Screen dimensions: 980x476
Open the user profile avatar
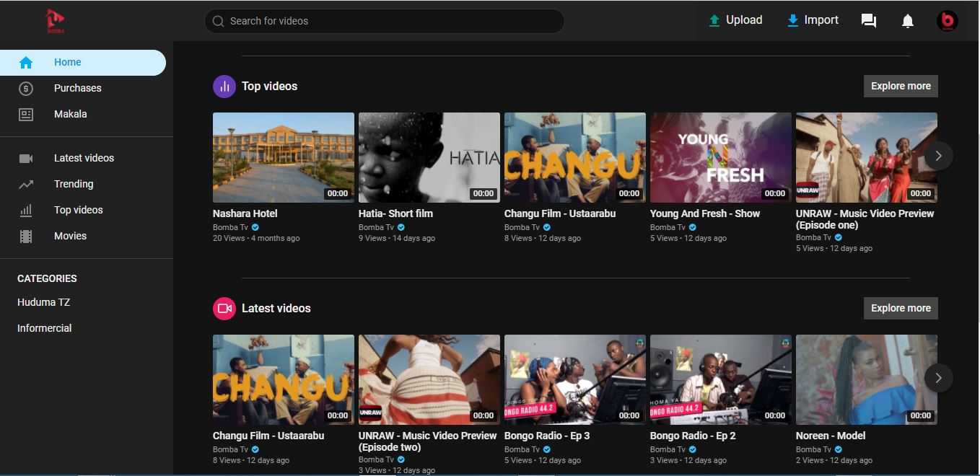point(947,21)
